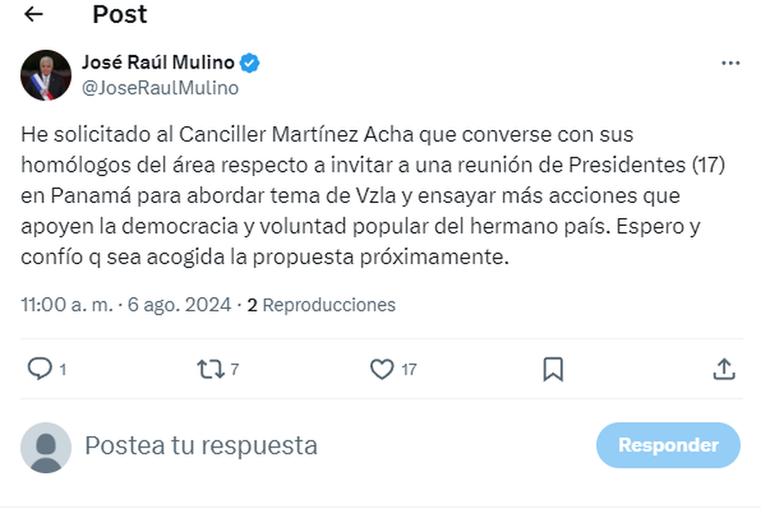Image resolution: width=761 pixels, height=532 pixels.
Task: Like the post with the heart icon
Action: tap(382, 368)
